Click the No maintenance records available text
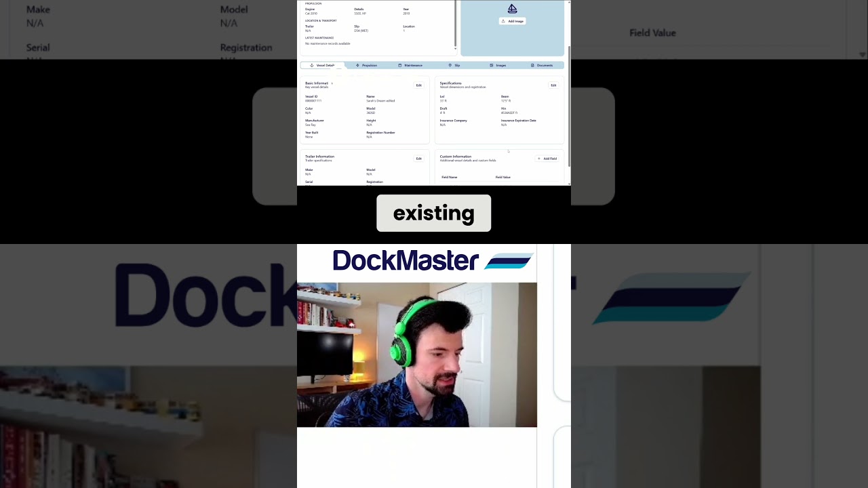This screenshot has width=868, height=488. [x=328, y=43]
